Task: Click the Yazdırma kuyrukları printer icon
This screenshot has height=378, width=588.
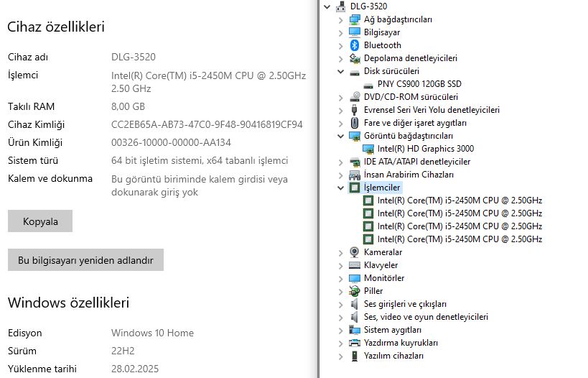Action: point(355,343)
